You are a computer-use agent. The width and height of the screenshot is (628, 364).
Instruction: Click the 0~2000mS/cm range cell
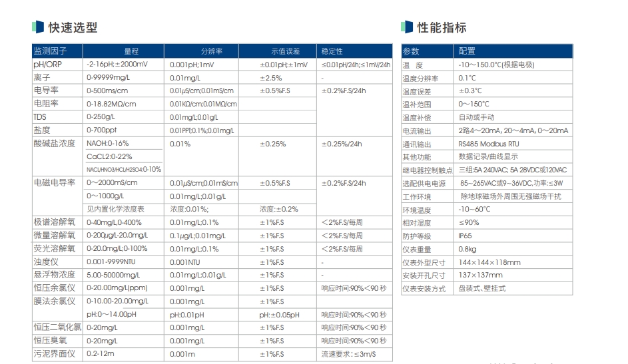pyautogui.click(x=112, y=183)
